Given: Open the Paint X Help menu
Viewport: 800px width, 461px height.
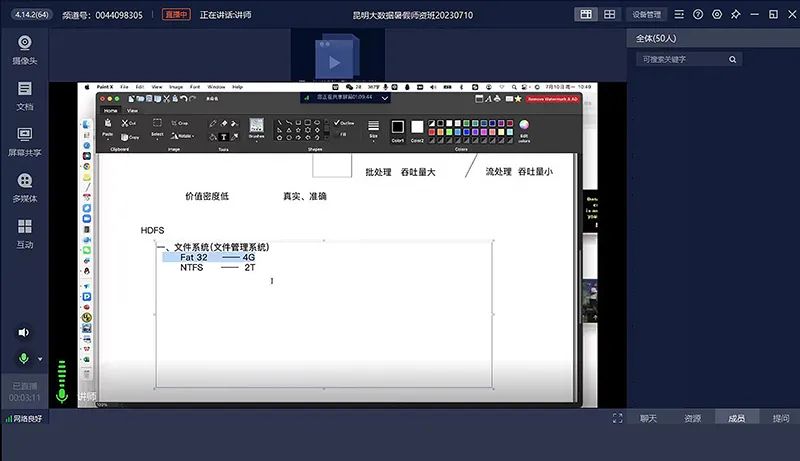Looking at the screenshot, I should coord(237,87).
